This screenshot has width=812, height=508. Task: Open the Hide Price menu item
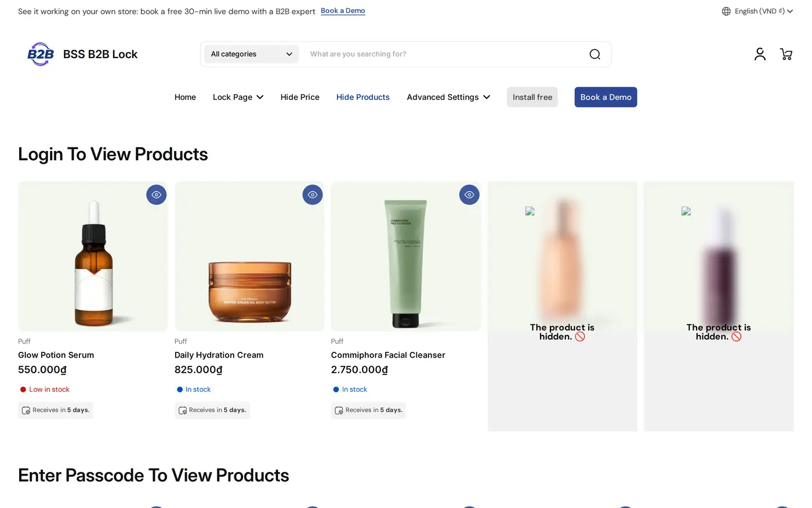300,97
